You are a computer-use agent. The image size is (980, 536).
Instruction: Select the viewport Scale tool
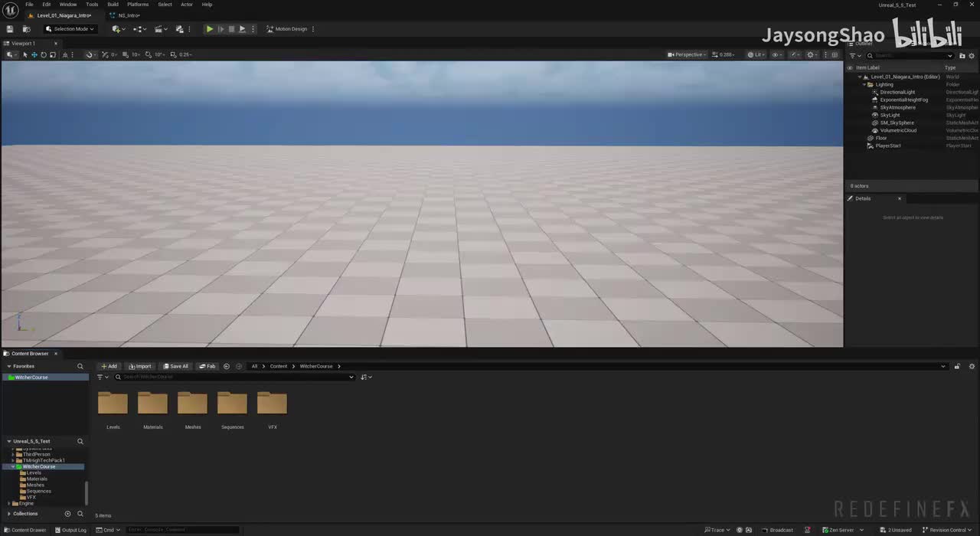click(x=53, y=54)
